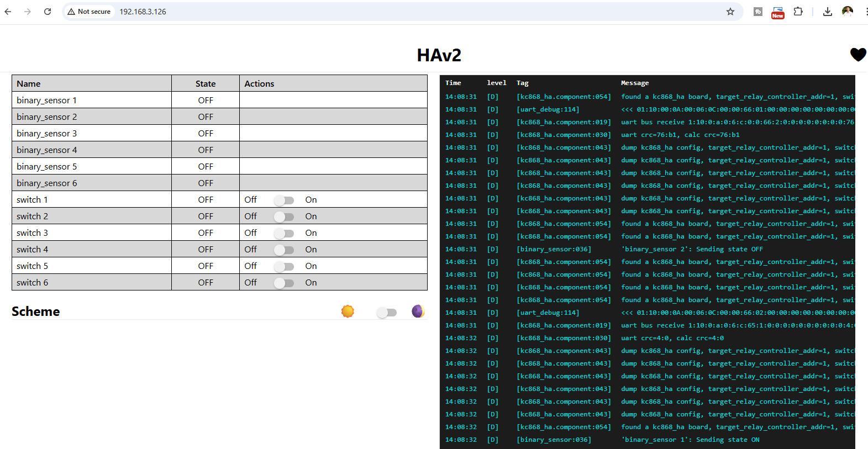Turn on switch 4 toggle
Screen dimensions: 868x449
(x=284, y=250)
